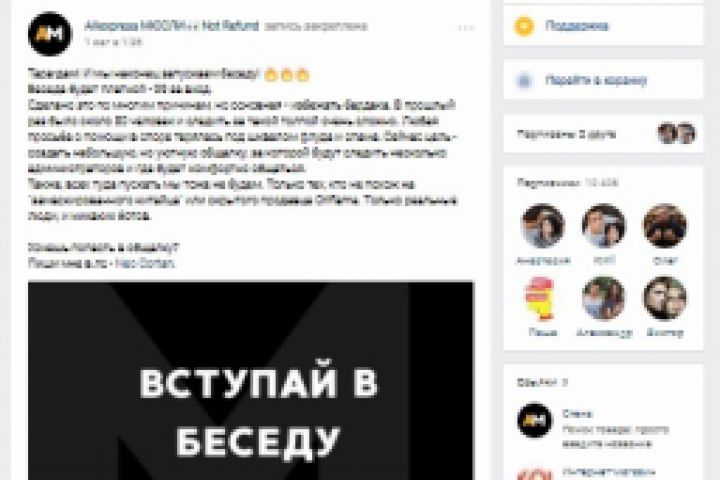720x480 pixels.
Task: Open the last subscriber avatar in bottom row
Action: coord(665,299)
